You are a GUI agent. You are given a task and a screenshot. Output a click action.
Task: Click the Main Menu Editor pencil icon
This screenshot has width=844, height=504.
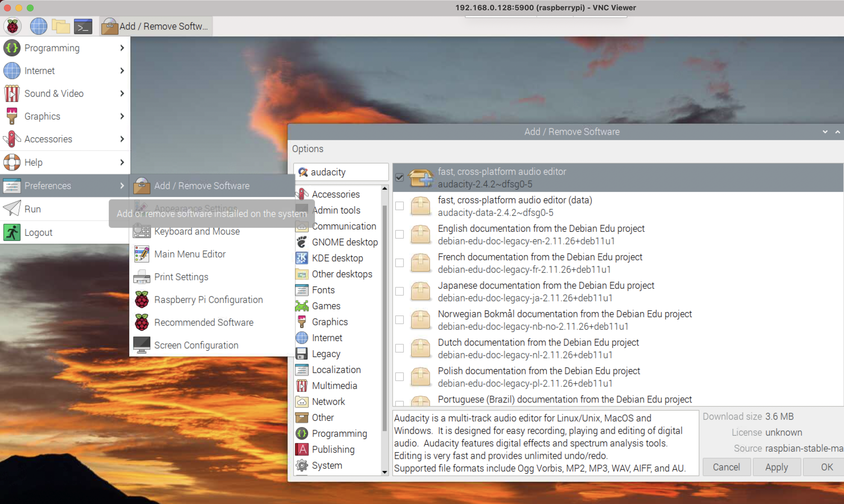click(142, 254)
